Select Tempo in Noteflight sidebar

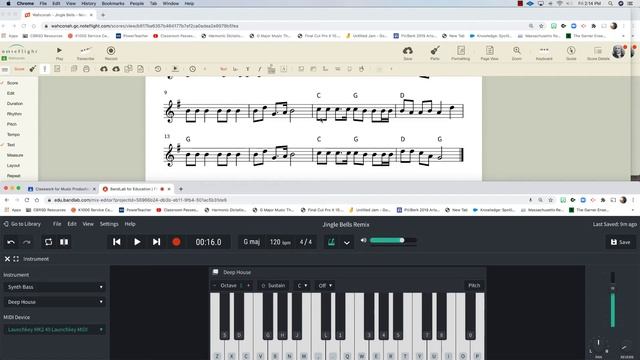13,134
